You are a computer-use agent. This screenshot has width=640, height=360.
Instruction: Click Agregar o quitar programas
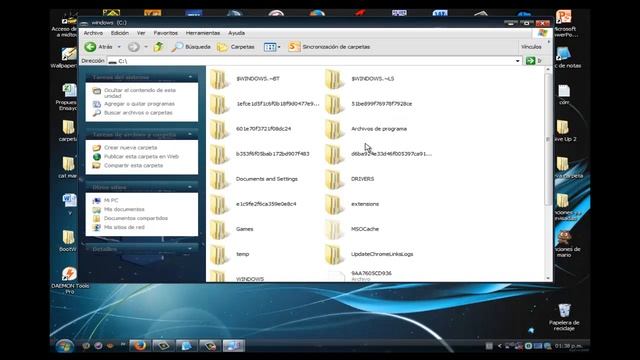point(139,104)
